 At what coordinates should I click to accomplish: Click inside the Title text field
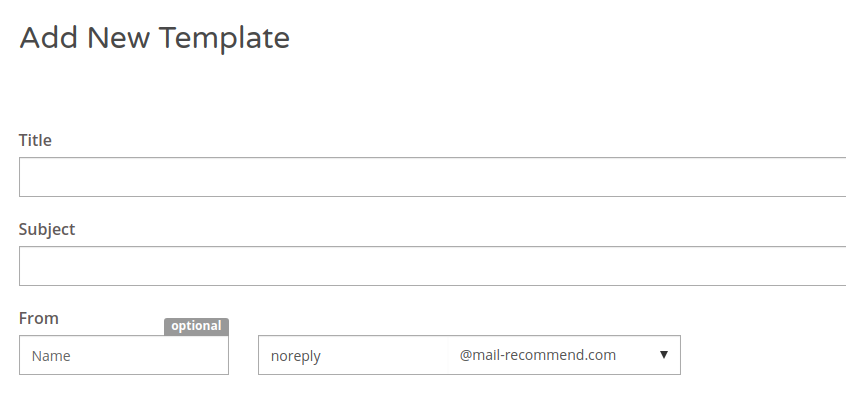pyautogui.click(x=432, y=177)
